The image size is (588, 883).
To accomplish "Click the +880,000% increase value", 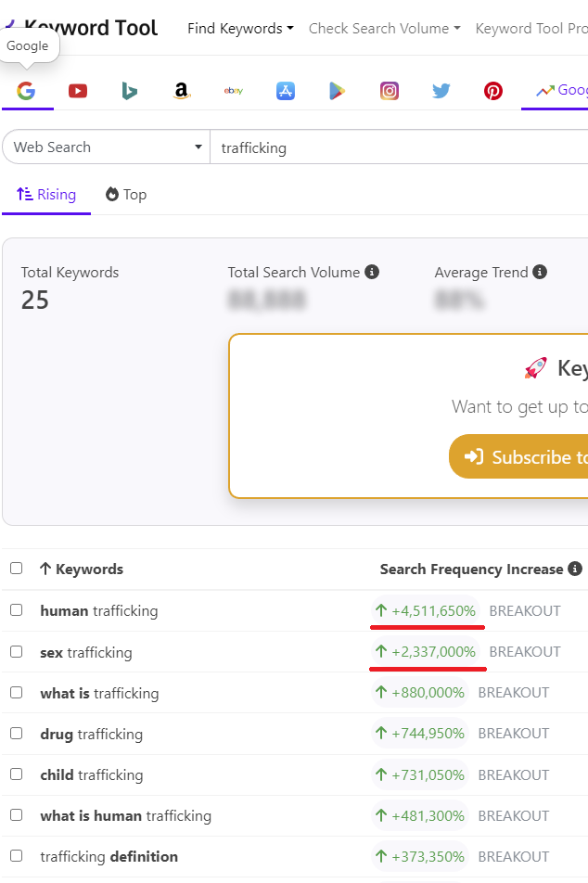I will [x=420, y=693].
